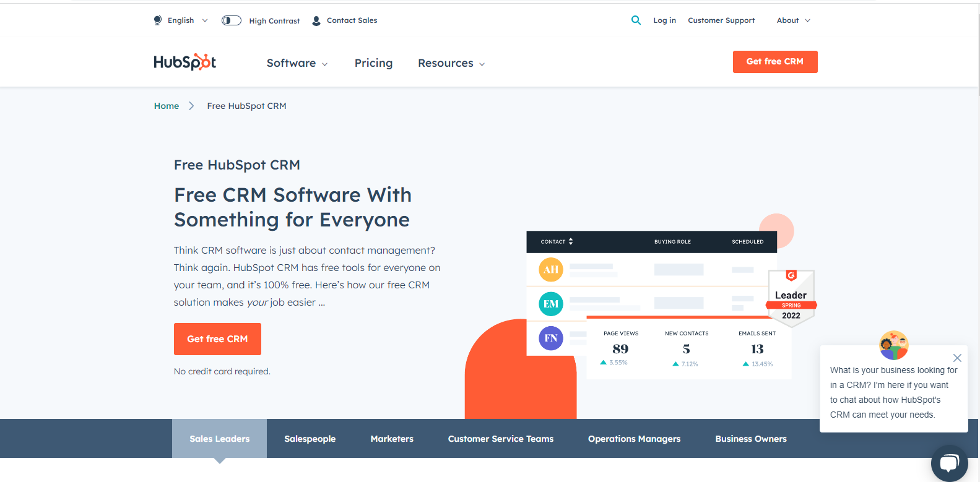Open Customer Support link

pyautogui.click(x=721, y=20)
